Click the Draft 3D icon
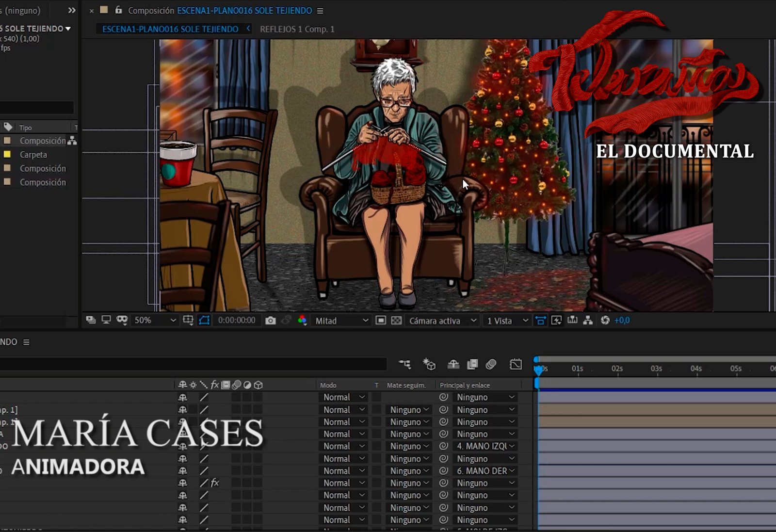Image resolution: width=776 pixels, height=532 pixels. (x=429, y=364)
